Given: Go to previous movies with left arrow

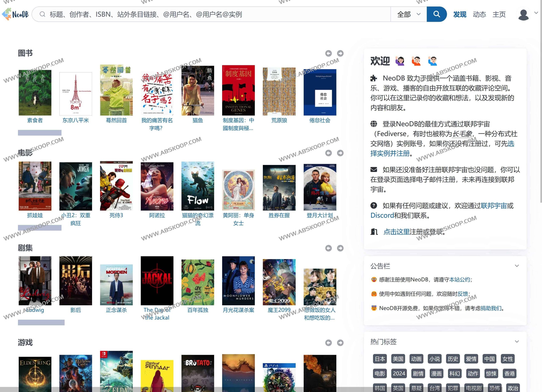Looking at the screenshot, I should 328,153.
